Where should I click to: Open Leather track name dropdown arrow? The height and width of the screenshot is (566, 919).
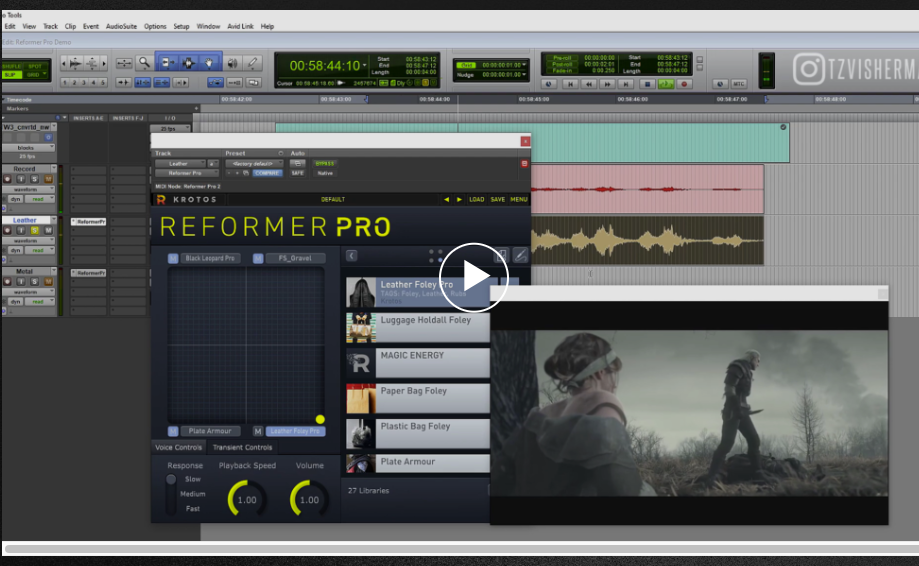(53, 220)
